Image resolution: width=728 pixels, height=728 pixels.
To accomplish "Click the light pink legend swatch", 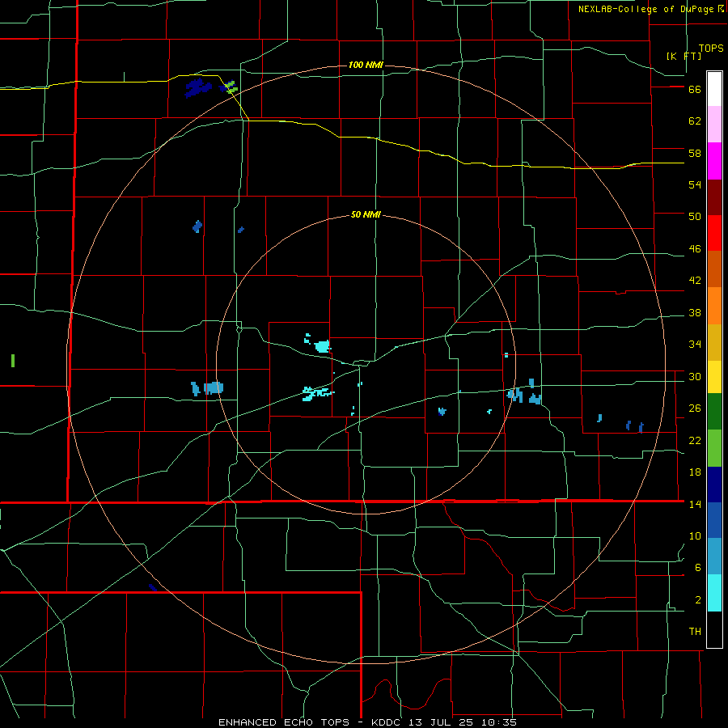I will click(x=714, y=125).
